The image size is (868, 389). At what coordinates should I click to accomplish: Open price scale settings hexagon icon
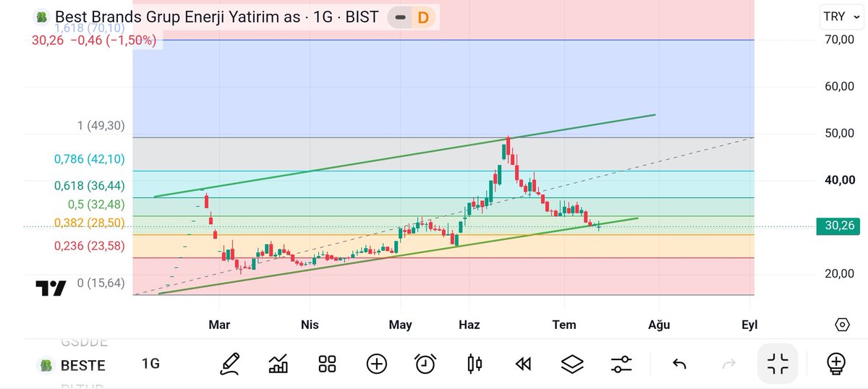click(x=842, y=325)
